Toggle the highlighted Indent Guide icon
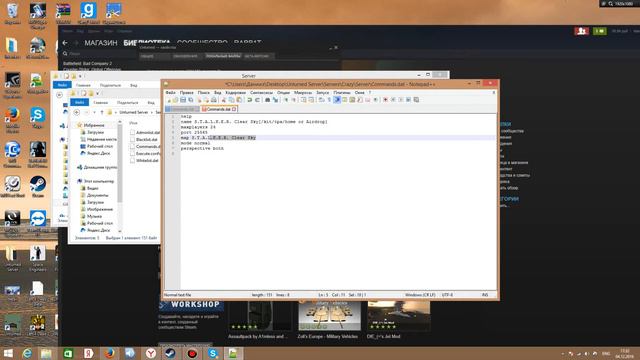The width and height of the screenshot is (640, 360). coord(337,100)
